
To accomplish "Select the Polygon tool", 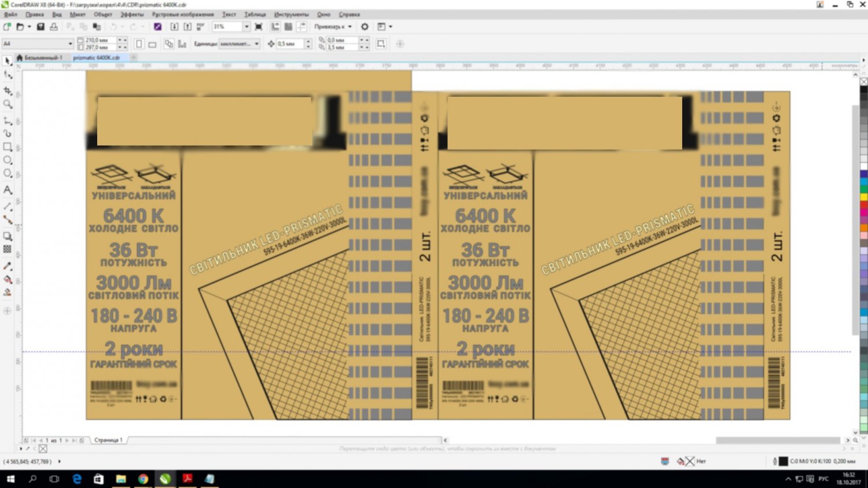I will pyautogui.click(x=8, y=174).
